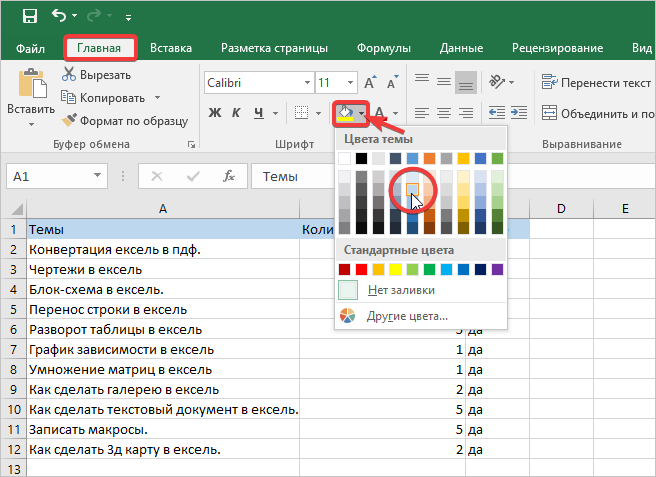The height and width of the screenshot is (477, 656).
Task: Click the fill color paint bucket icon
Action: [x=344, y=112]
